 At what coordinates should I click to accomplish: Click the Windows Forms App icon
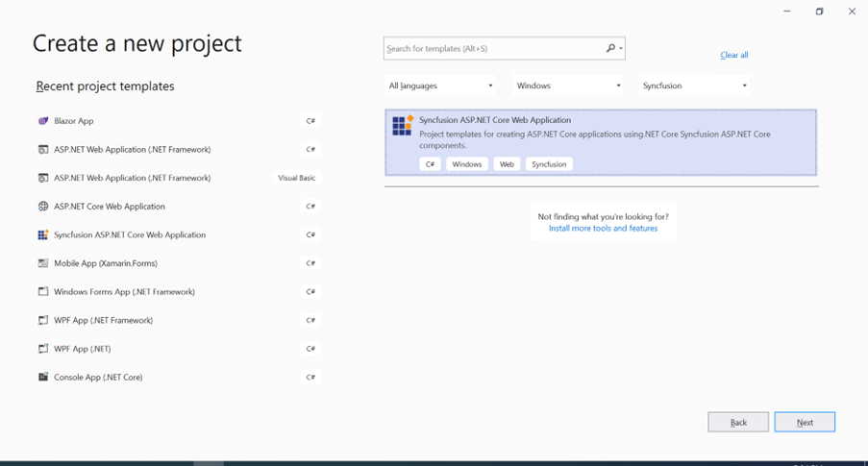tap(43, 291)
